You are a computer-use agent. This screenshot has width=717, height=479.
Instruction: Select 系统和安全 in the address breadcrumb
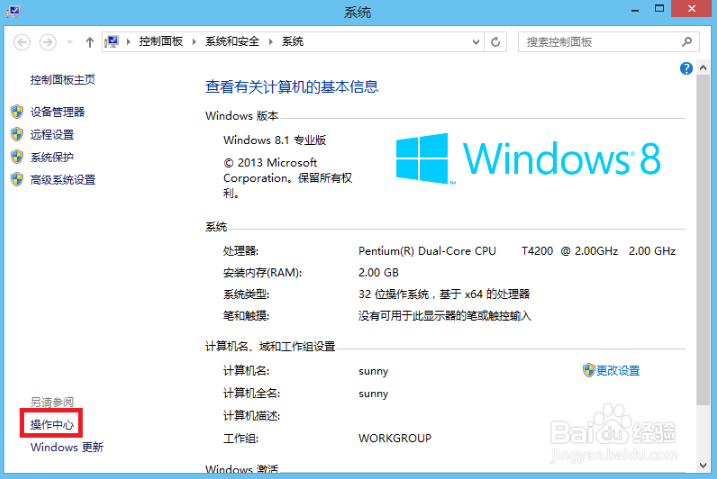(232, 42)
